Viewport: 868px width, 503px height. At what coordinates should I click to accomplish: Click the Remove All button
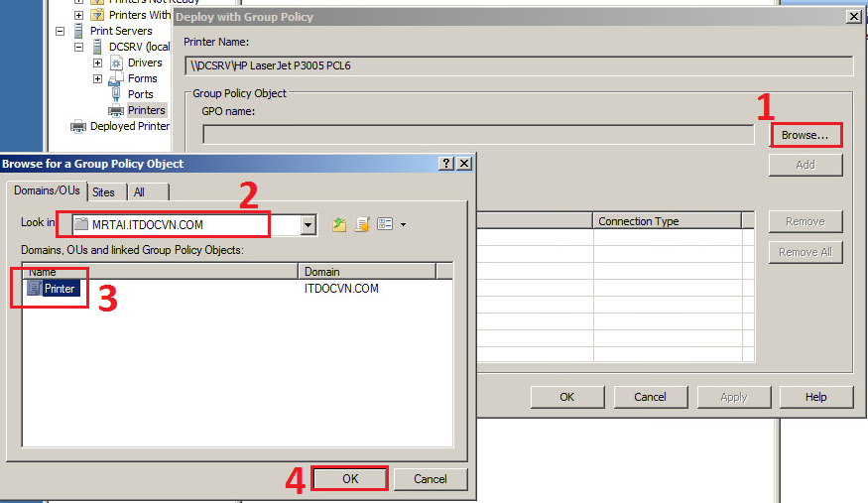click(x=806, y=252)
